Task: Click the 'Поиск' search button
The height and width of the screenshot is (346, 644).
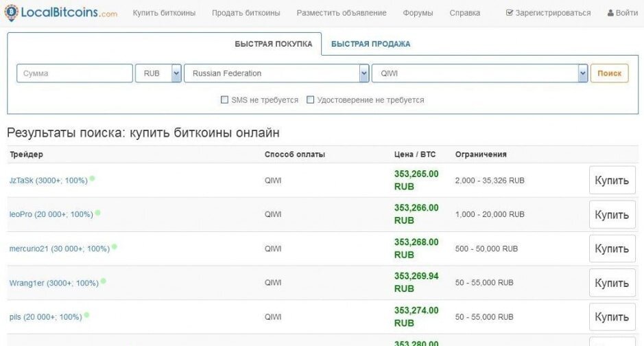Action: pos(610,73)
